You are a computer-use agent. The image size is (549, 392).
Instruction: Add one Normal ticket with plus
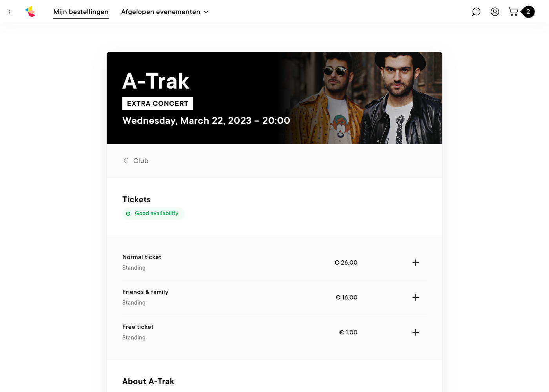pos(416,263)
